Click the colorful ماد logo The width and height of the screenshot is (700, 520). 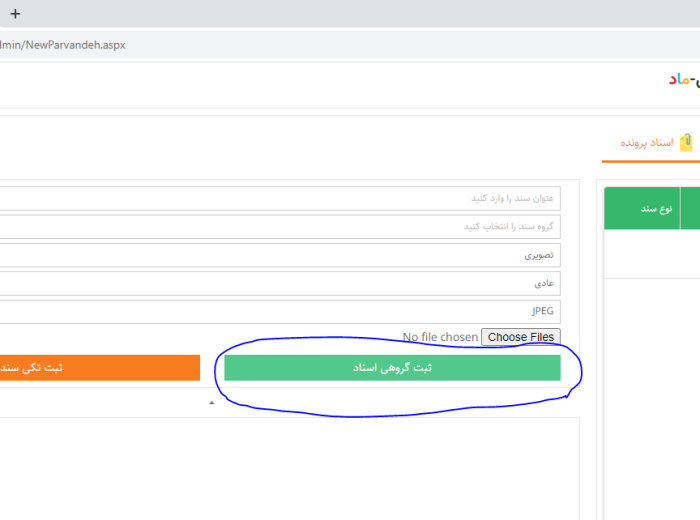click(683, 78)
